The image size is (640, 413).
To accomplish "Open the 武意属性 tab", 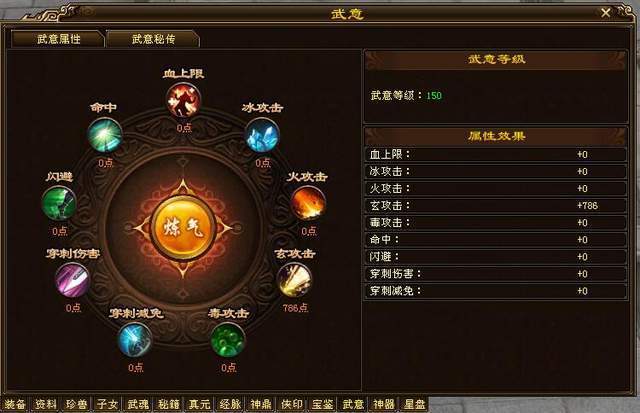I will [x=58, y=39].
